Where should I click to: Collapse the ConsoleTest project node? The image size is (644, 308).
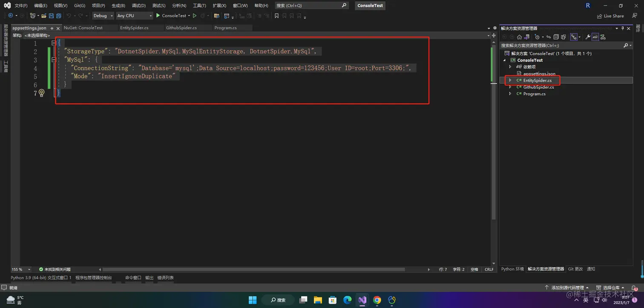click(x=505, y=60)
